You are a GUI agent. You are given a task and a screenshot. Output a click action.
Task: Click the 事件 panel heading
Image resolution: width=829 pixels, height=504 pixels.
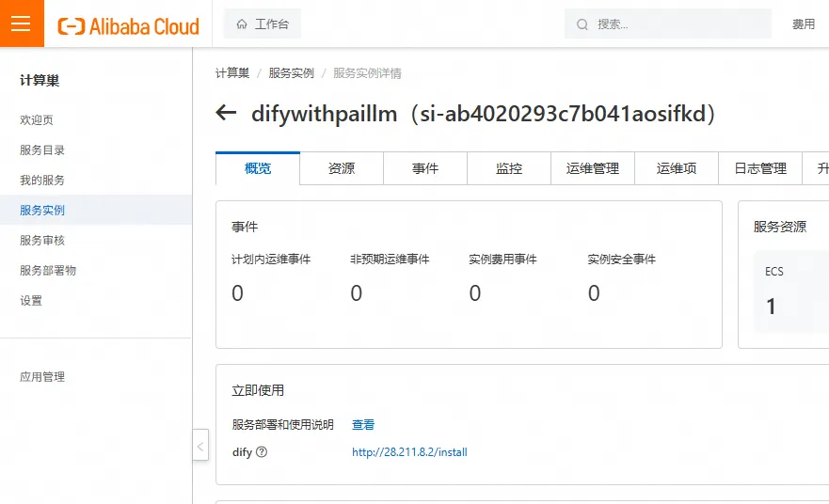(245, 227)
